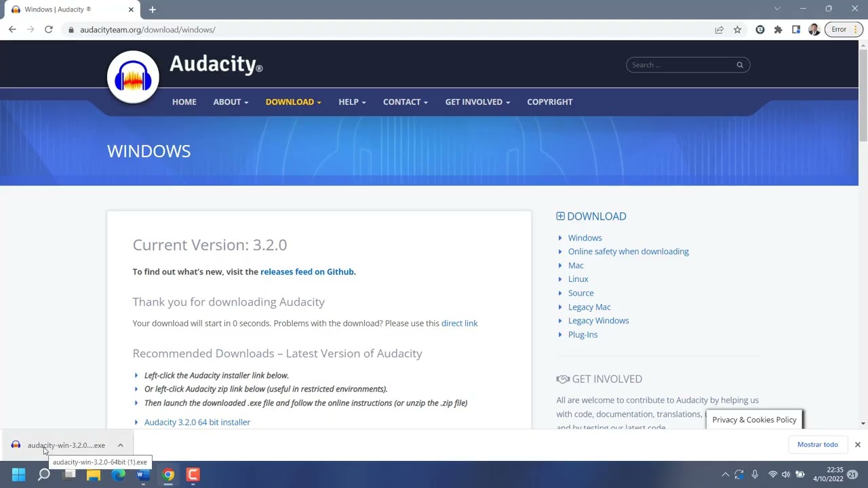This screenshot has width=868, height=488.
Task: Open taskbar Search magnifier
Action: [43, 475]
